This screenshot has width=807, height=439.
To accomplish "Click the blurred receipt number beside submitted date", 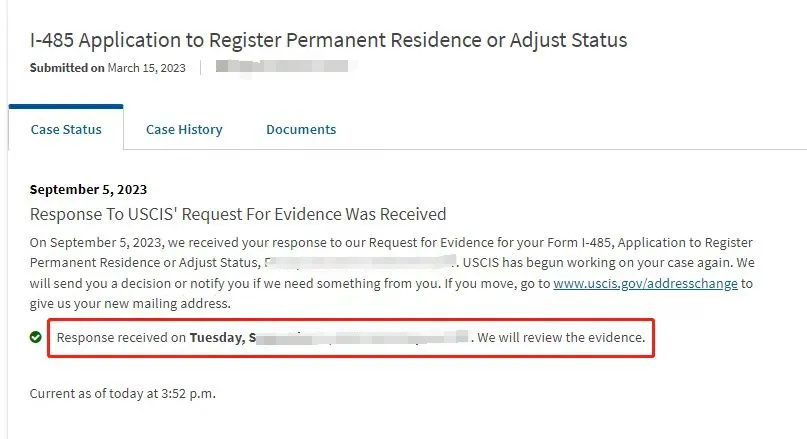I will tap(282, 66).
